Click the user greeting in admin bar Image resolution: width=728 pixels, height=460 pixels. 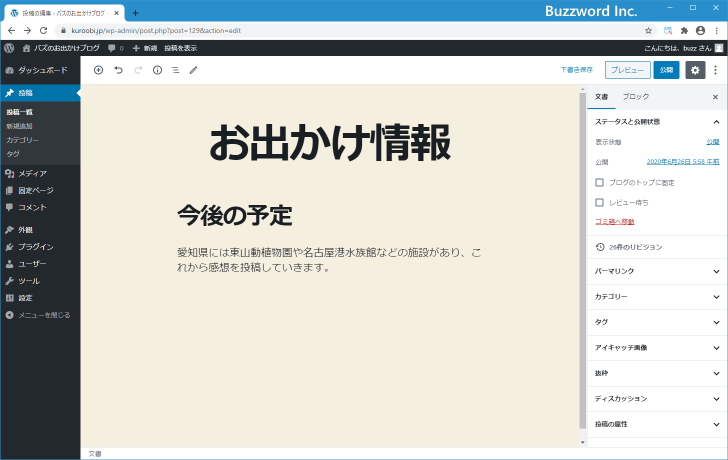[683, 48]
